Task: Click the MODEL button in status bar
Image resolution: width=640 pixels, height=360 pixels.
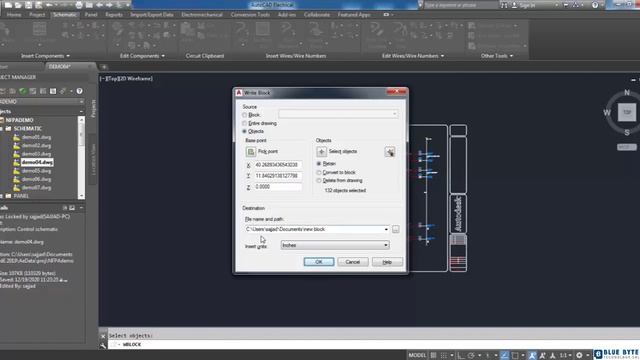Action: (417, 355)
